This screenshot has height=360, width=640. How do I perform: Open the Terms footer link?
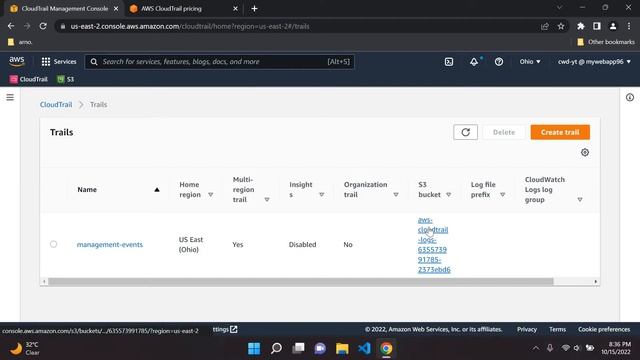(x=557, y=329)
